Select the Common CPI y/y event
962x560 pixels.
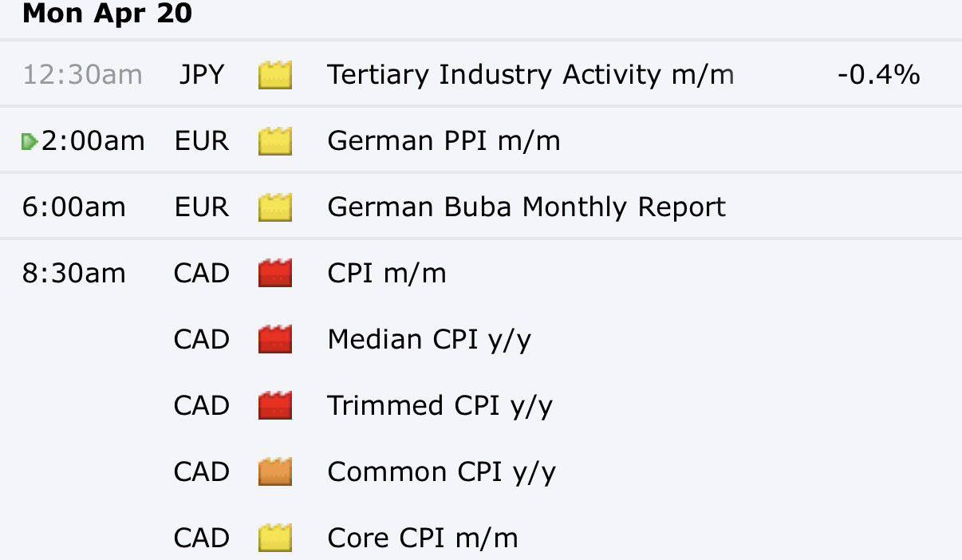[x=441, y=472]
